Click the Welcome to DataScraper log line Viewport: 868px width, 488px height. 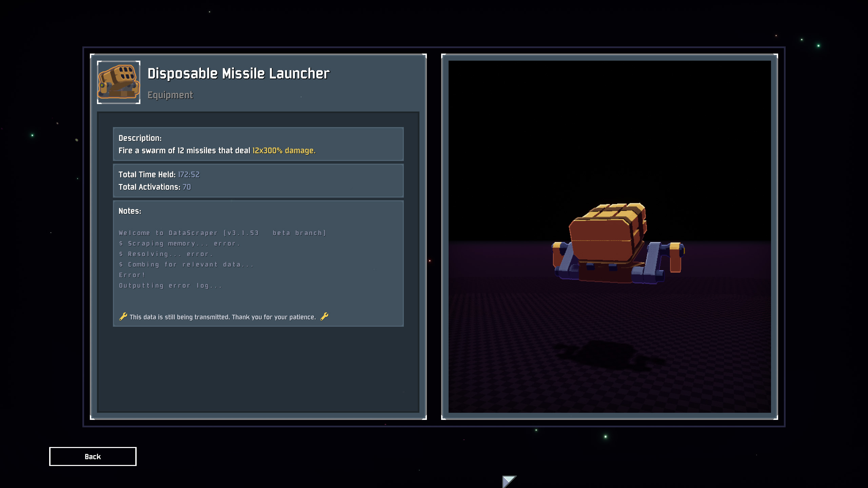222,233
